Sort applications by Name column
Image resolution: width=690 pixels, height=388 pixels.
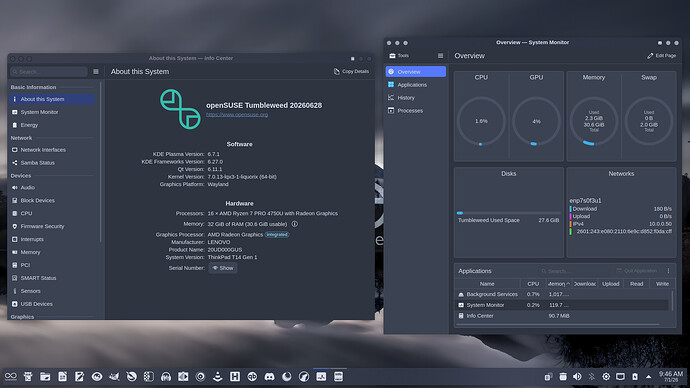(487, 284)
